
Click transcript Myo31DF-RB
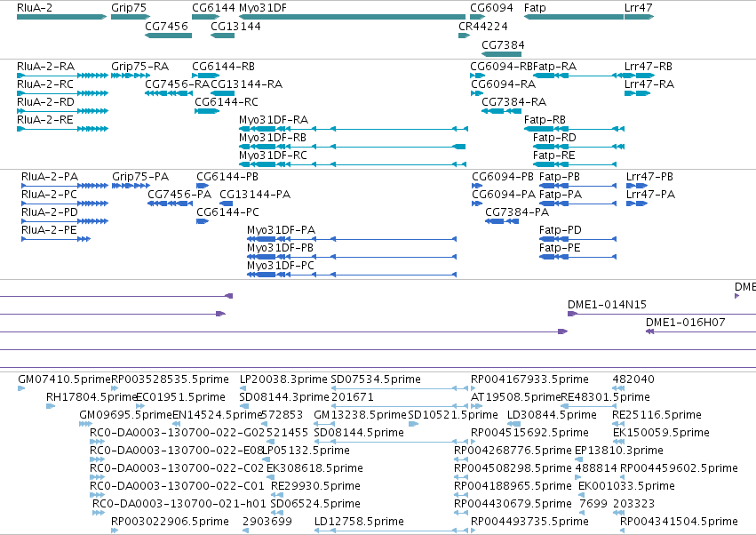[353, 147]
